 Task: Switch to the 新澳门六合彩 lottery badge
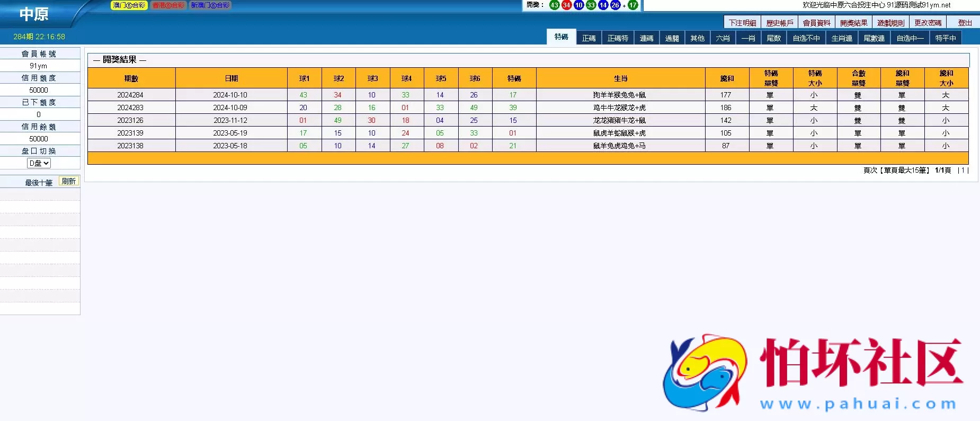pos(210,5)
